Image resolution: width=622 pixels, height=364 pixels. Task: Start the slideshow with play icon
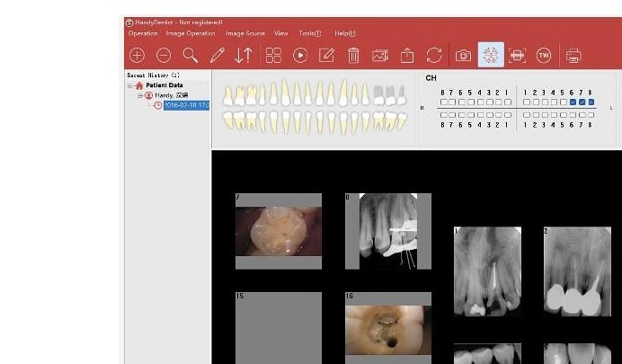point(300,55)
